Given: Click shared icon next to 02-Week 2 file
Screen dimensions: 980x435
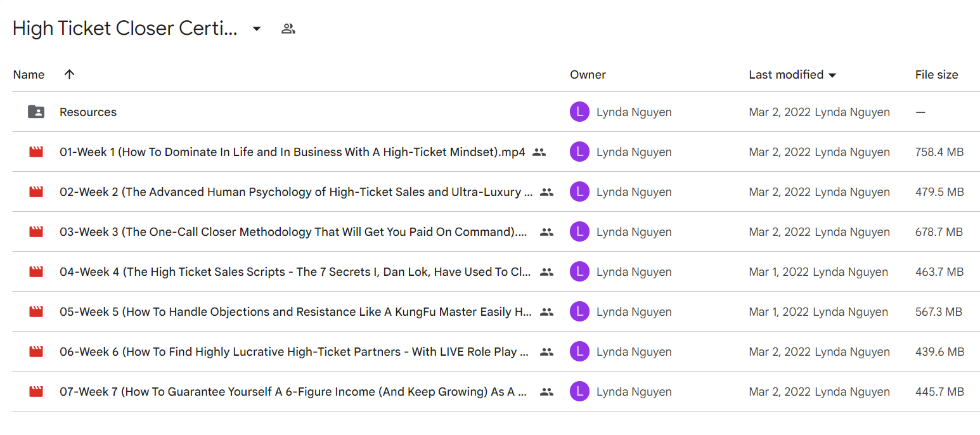Looking at the screenshot, I should pos(546,192).
